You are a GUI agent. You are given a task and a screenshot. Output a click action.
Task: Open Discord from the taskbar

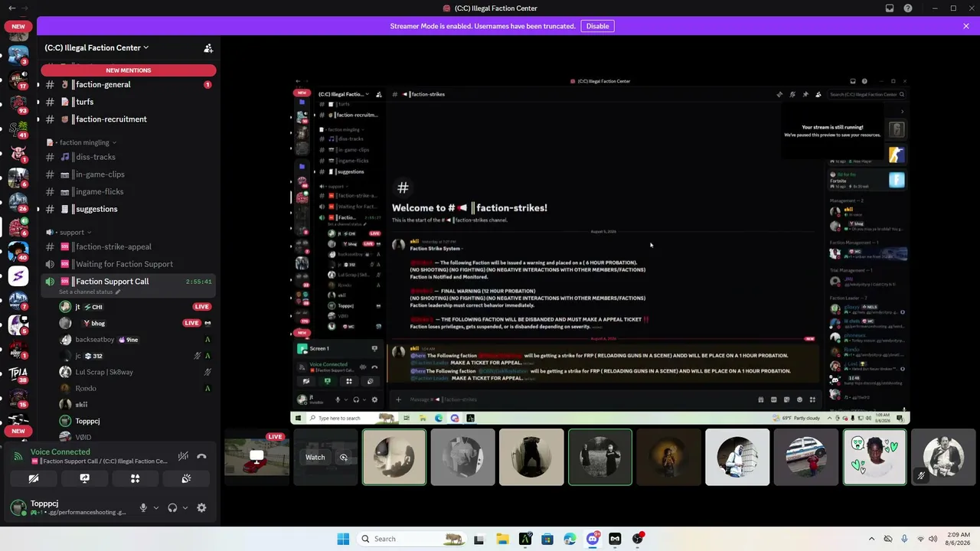coord(593,539)
